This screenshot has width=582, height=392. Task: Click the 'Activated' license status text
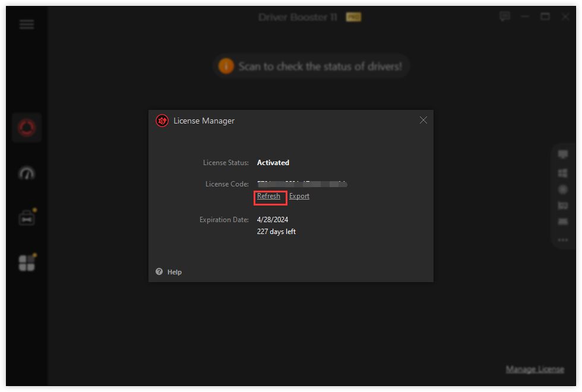click(273, 163)
